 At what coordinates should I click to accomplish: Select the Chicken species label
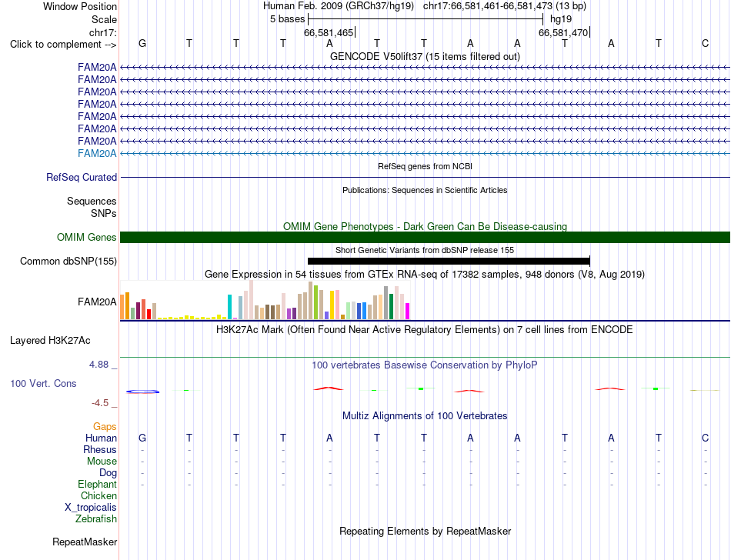pyautogui.click(x=98, y=495)
